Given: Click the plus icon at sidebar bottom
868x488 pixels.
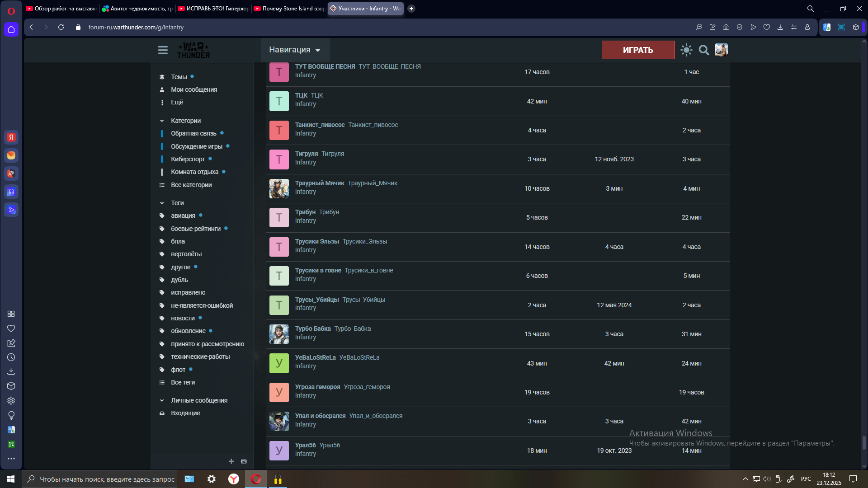Looking at the screenshot, I should (231, 461).
